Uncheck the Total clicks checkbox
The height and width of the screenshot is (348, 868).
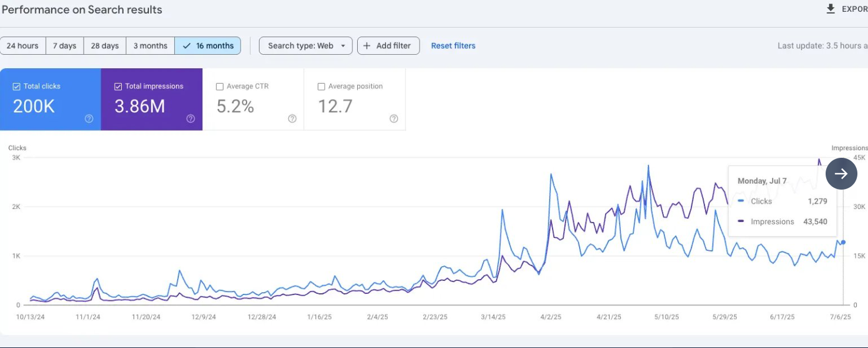click(16, 86)
